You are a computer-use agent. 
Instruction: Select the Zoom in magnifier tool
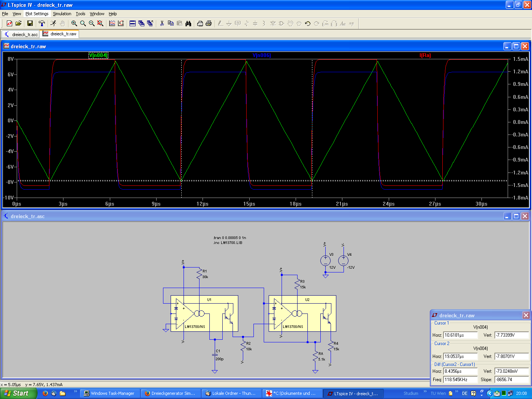click(x=74, y=24)
